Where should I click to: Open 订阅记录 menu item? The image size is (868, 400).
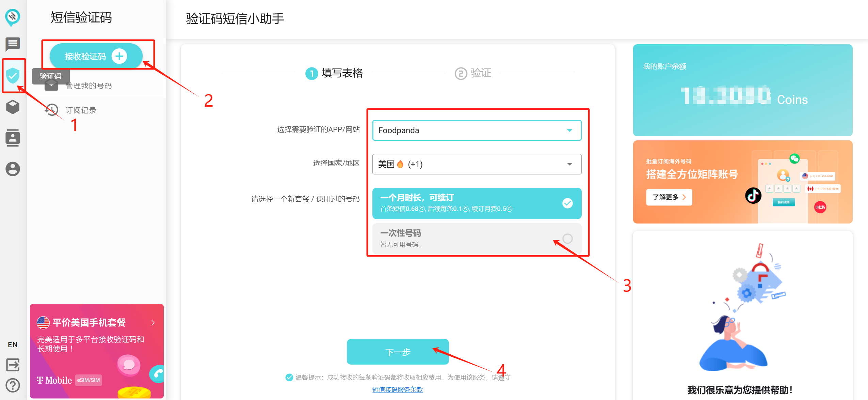[81, 110]
